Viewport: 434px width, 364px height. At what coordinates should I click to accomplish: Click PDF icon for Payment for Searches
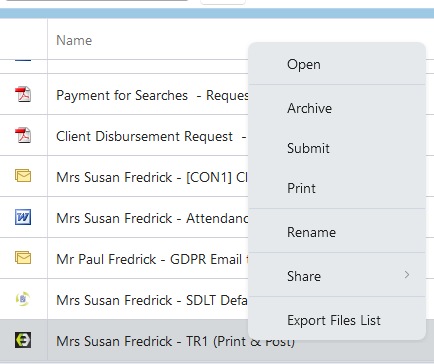point(23,94)
